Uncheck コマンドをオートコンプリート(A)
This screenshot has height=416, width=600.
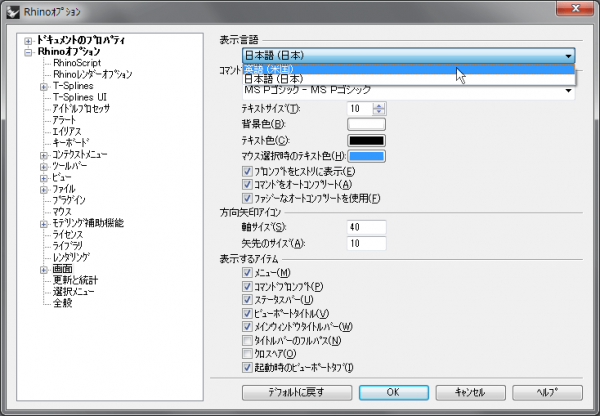point(247,185)
